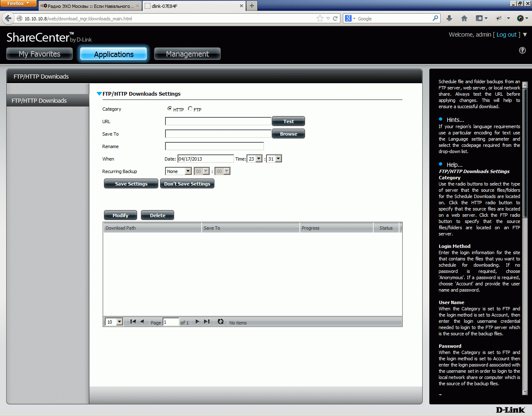Open the Firefox downloads arrow icon
This screenshot has height=416, width=532.
point(449,18)
